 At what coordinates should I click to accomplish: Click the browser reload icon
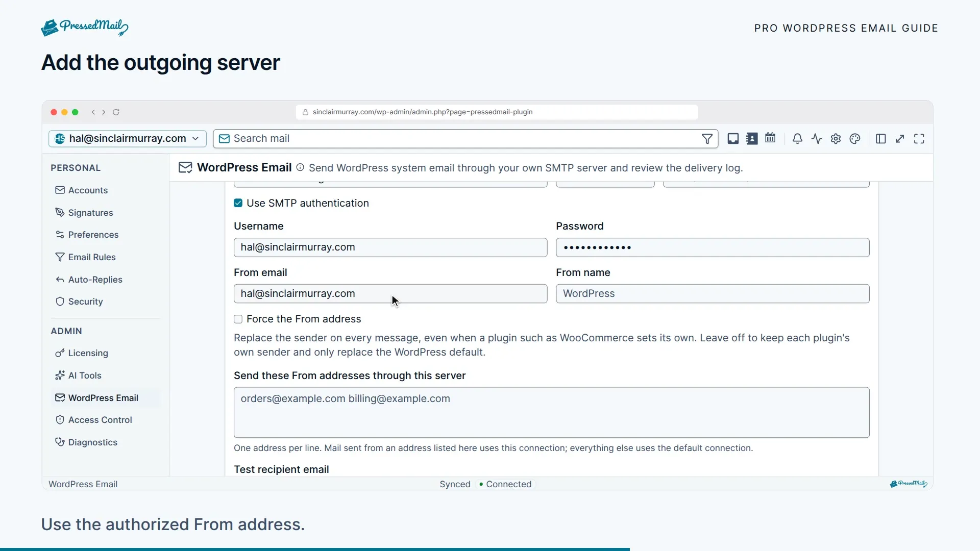click(x=116, y=112)
